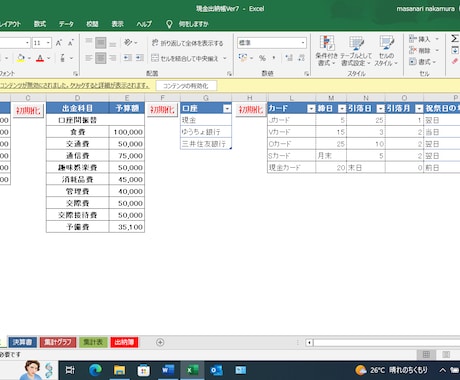This screenshot has height=380, width=460.
Task: Click 初期化 button in column H
Action: tap(251, 109)
